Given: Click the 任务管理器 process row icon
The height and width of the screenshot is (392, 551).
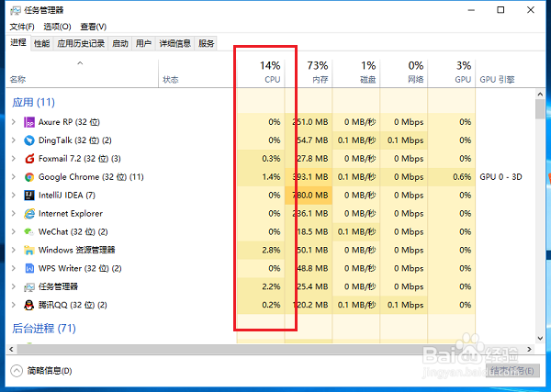Looking at the screenshot, I should (29, 287).
